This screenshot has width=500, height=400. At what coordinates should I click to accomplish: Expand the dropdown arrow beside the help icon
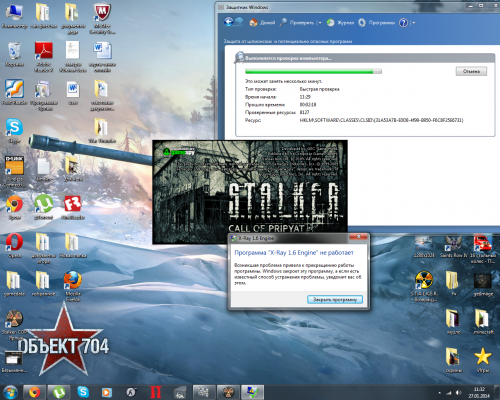tap(414, 23)
